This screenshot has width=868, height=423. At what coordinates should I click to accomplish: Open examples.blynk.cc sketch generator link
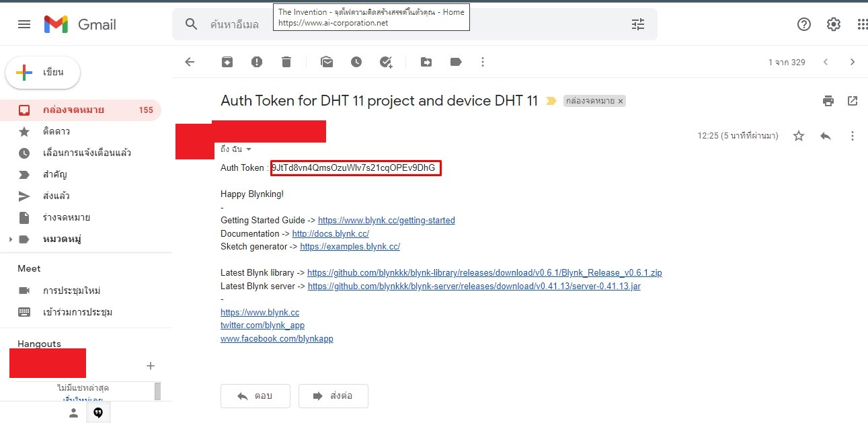point(350,247)
